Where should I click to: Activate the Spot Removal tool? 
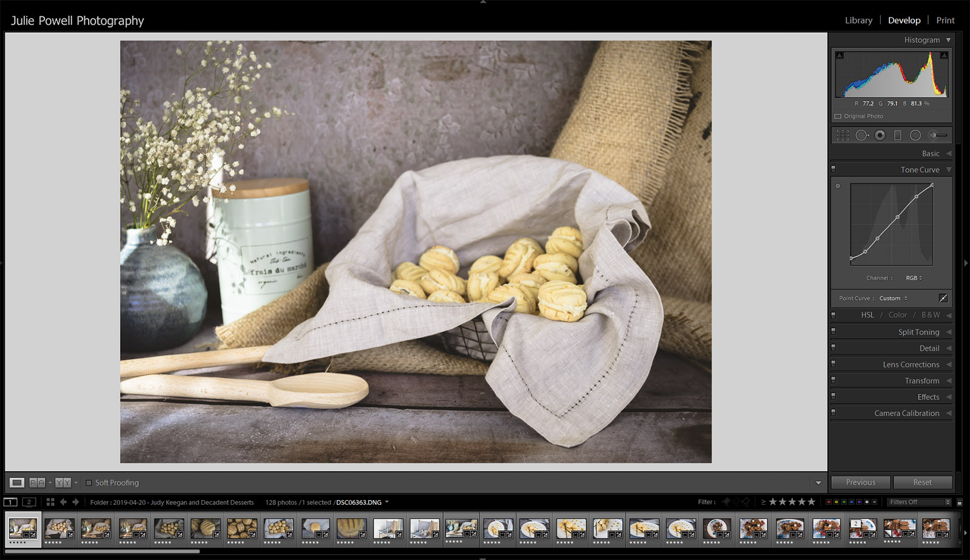coord(861,136)
